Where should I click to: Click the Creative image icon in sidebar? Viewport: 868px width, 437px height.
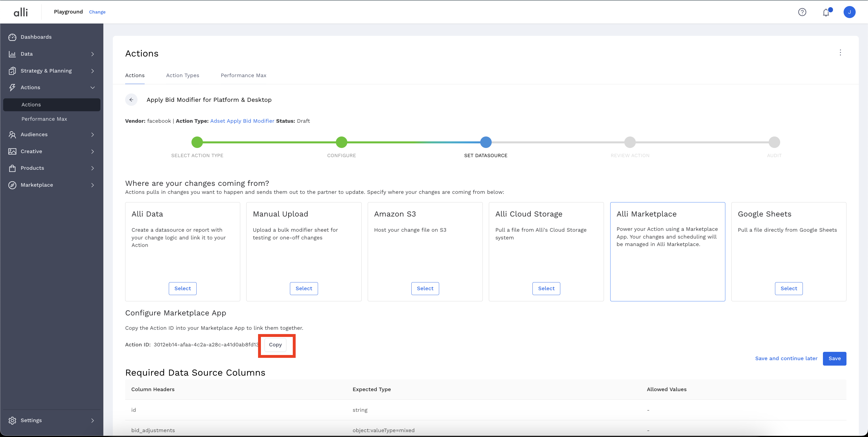[12, 151]
